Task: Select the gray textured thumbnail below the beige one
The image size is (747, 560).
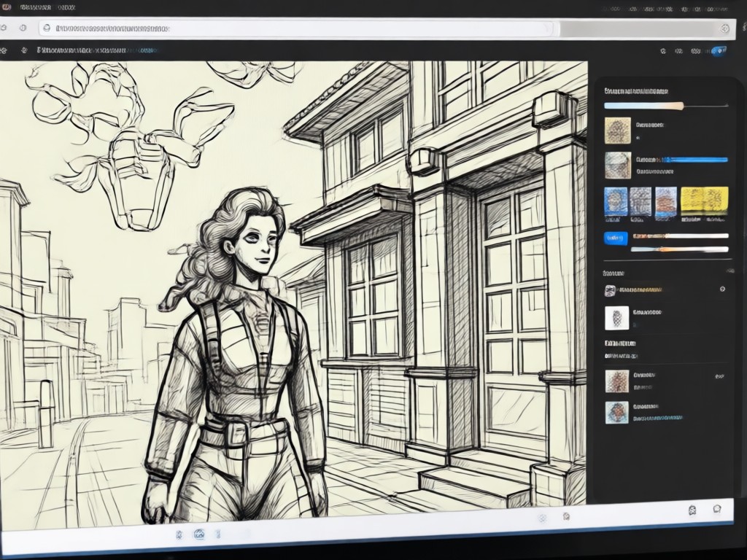Action: (617, 166)
